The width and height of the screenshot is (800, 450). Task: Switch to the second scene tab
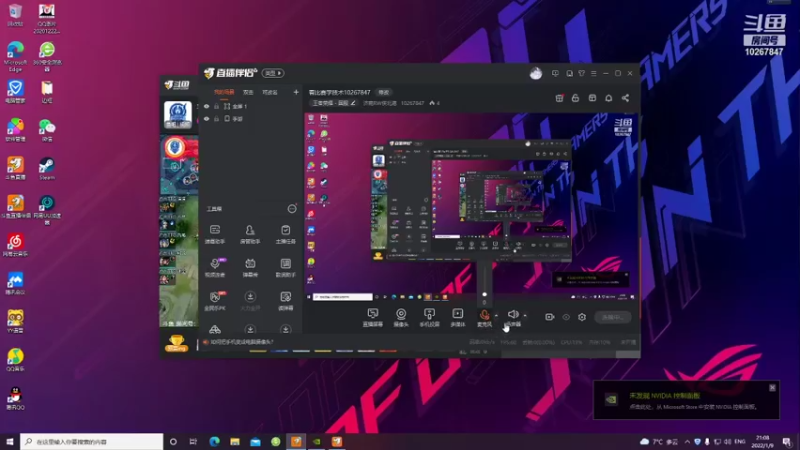(x=248, y=92)
